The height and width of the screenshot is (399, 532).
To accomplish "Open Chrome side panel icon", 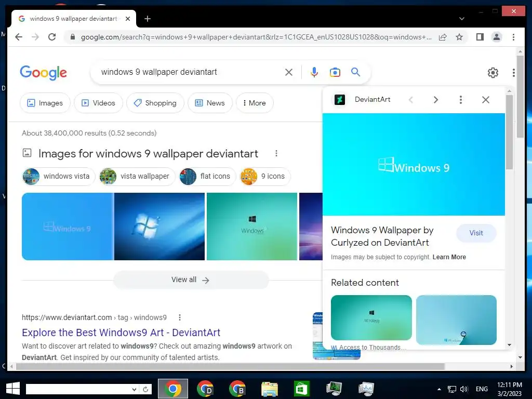I will click(x=480, y=37).
